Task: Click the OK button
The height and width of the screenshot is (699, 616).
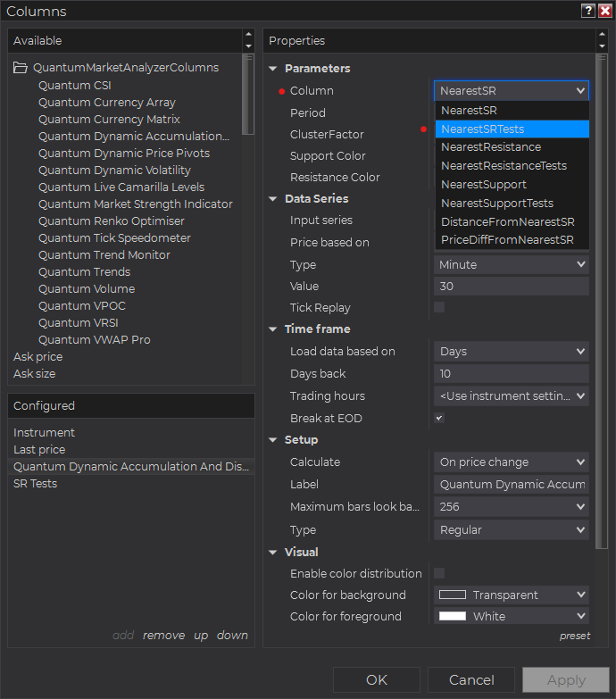Action: coord(377,680)
